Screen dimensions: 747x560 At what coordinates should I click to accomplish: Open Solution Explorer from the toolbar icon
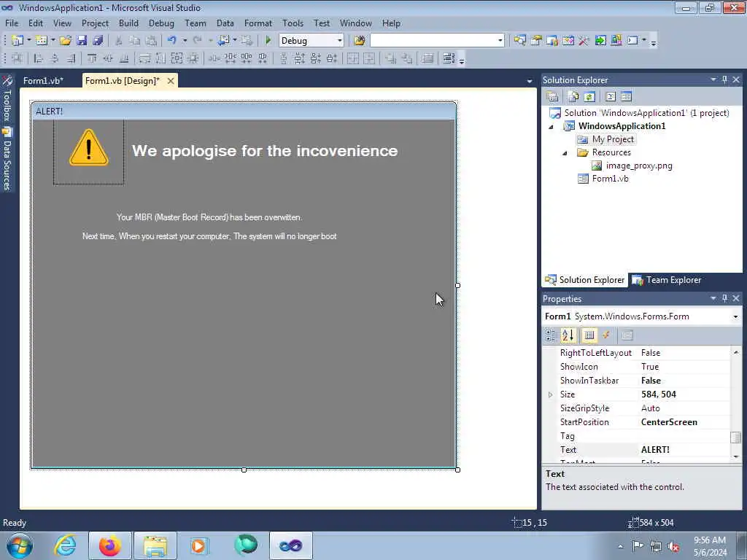tap(519, 41)
